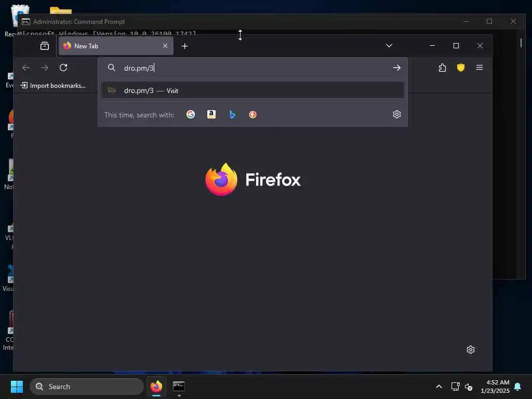Open the notifications bell icon
This screenshot has height=399, width=532.
click(518, 387)
